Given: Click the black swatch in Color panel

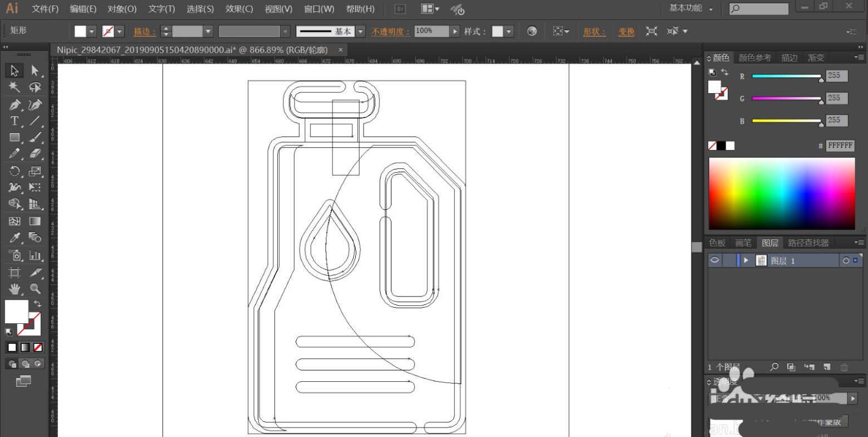Looking at the screenshot, I should [x=721, y=145].
